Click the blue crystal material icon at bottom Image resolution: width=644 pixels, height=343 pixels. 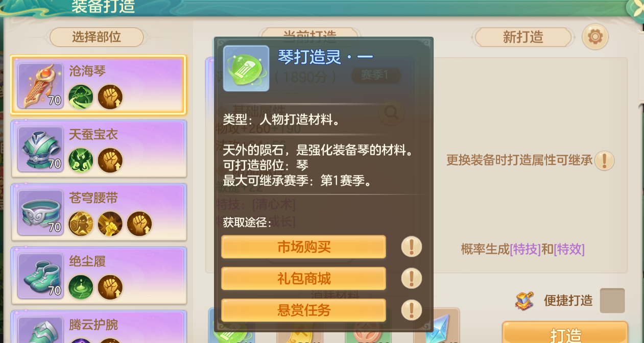[437, 327]
